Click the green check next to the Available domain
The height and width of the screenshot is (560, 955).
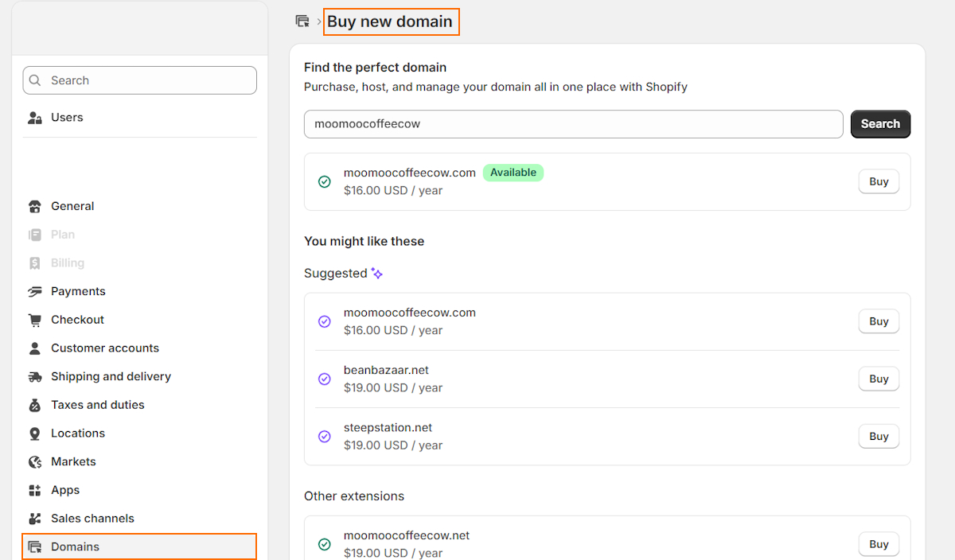tap(325, 182)
